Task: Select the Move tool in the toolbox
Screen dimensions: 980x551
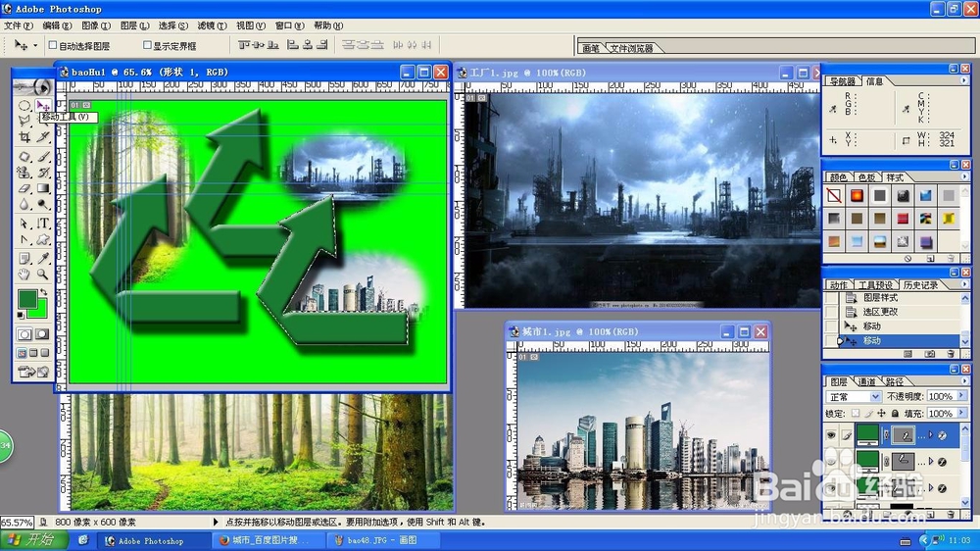Action: [x=42, y=105]
